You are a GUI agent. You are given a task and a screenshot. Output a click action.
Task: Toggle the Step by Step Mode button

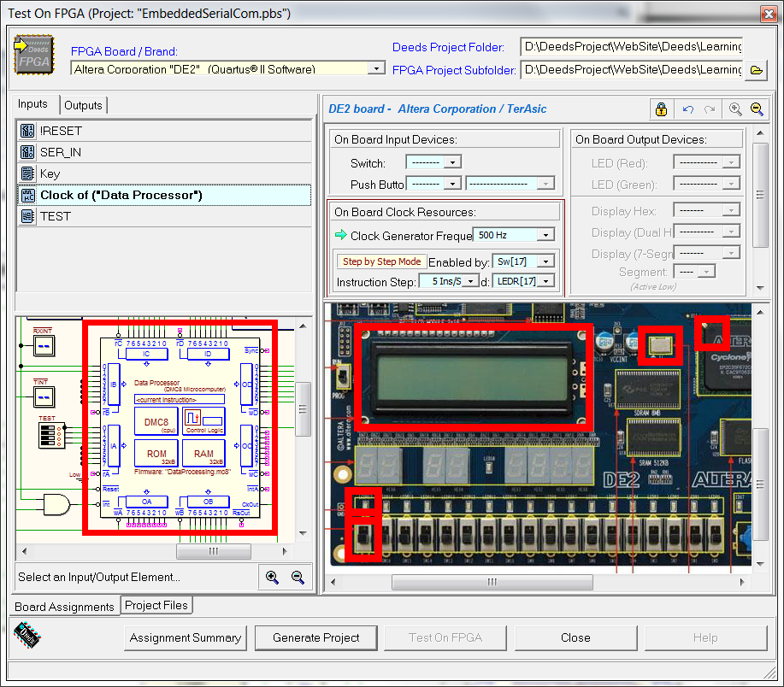pos(381,261)
